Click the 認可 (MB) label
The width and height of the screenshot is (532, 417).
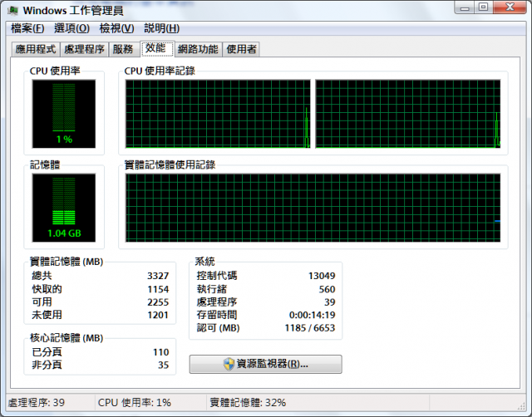[x=218, y=328]
